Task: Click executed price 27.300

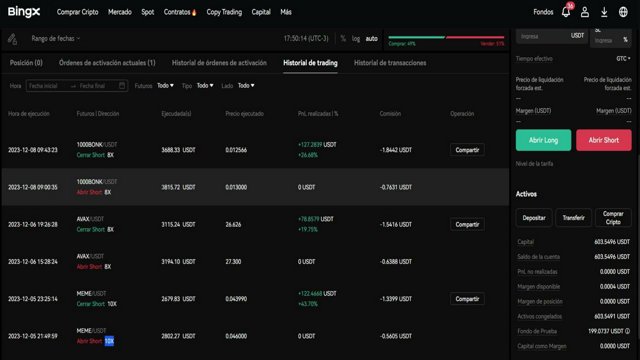Action: [x=233, y=262]
